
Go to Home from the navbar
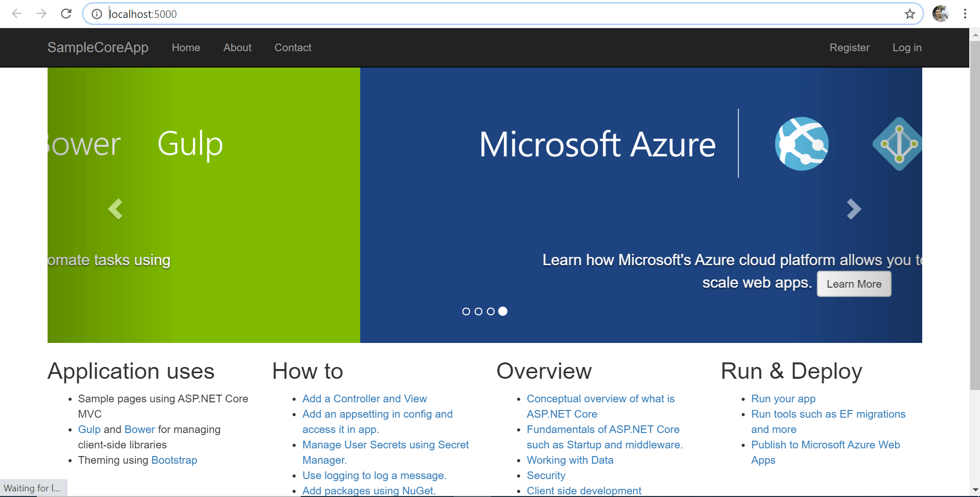pyautogui.click(x=186, y=47)
